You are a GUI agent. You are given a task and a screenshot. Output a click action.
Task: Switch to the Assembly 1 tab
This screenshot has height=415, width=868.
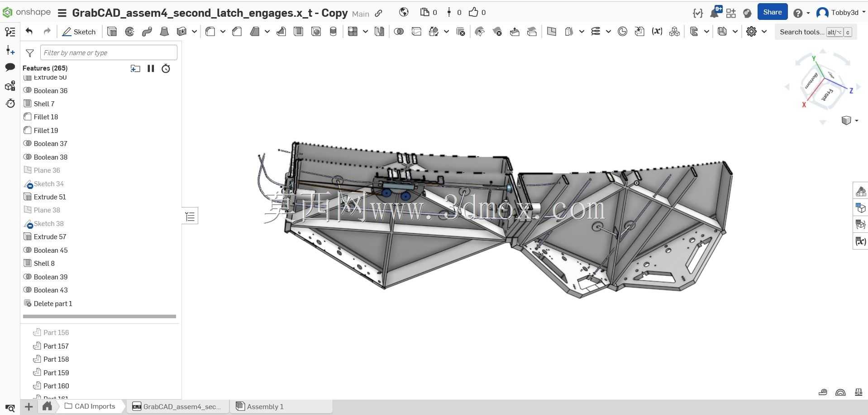pos(281,406)
